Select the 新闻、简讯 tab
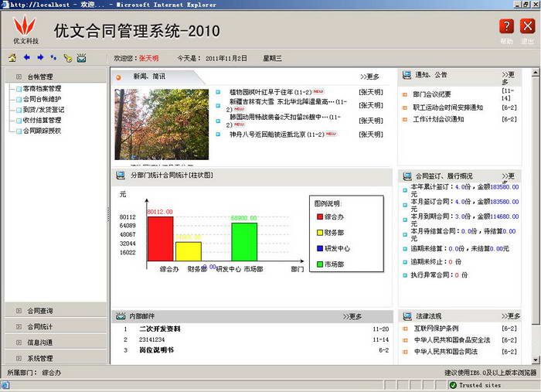 (x=149, y=77)
